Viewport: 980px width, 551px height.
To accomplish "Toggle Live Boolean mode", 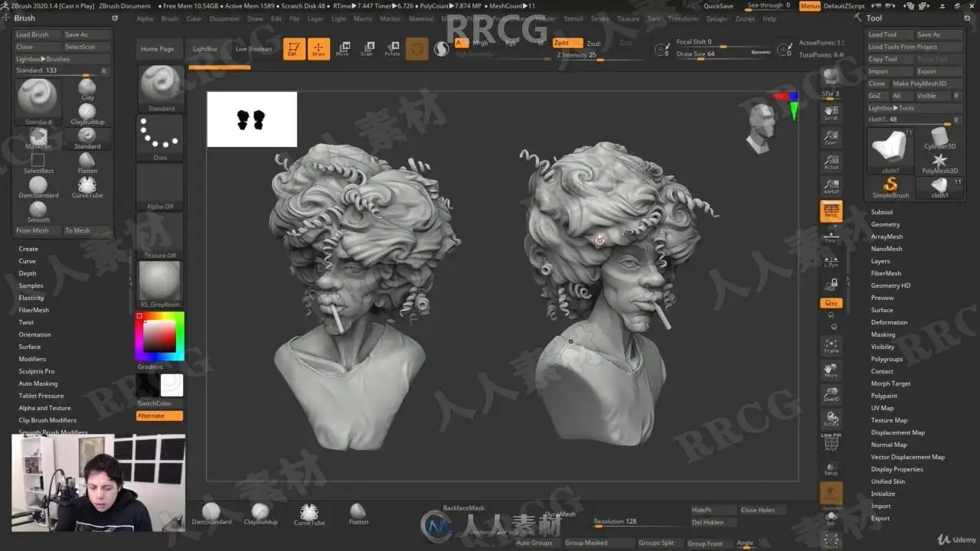I will (253, 49).
